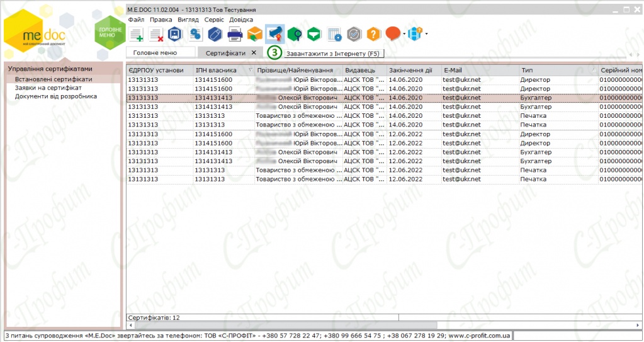Screen dimensions: 644x342
Task: Open the Правка menu
Action: pos(161,20)
